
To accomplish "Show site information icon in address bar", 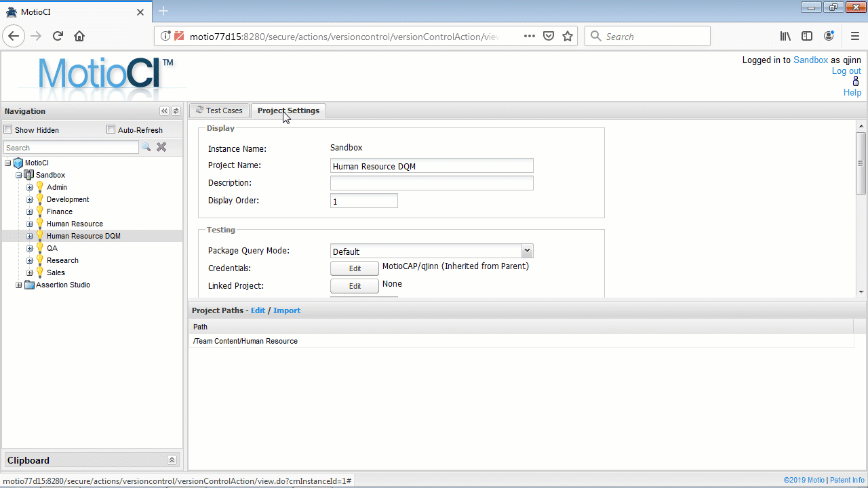I will 166,37.
